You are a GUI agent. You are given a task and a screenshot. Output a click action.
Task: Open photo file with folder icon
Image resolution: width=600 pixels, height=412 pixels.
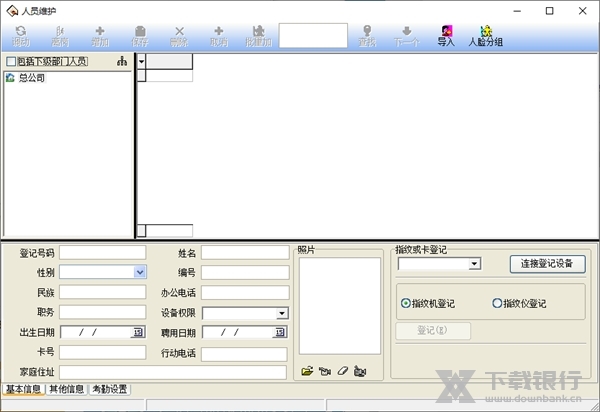(x=307, y=371)
